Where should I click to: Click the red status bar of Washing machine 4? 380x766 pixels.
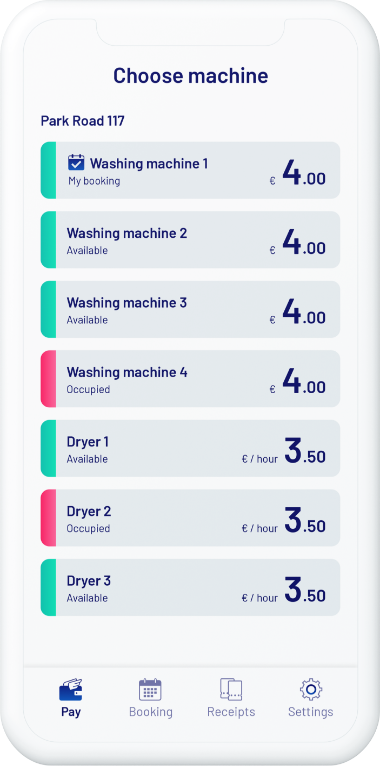[48, 379]
